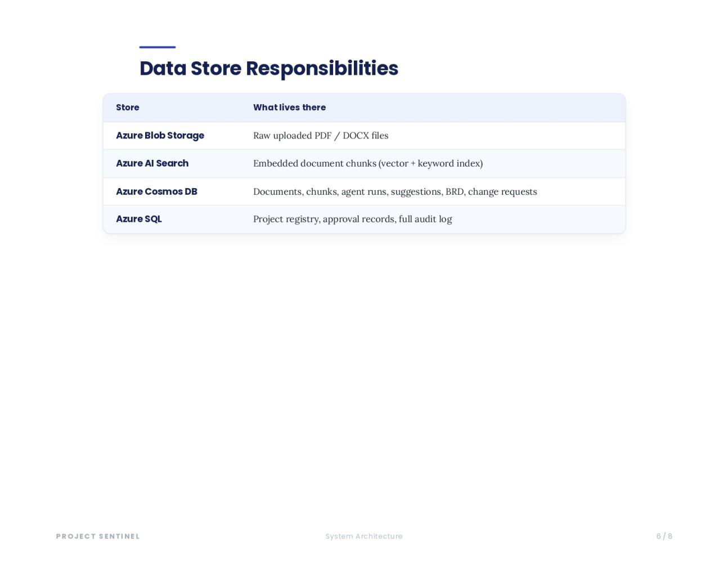Click the '6 / 8' page indicator
Image resolution: width=728 pixels, height=563 pixels.
pos(664,537)
